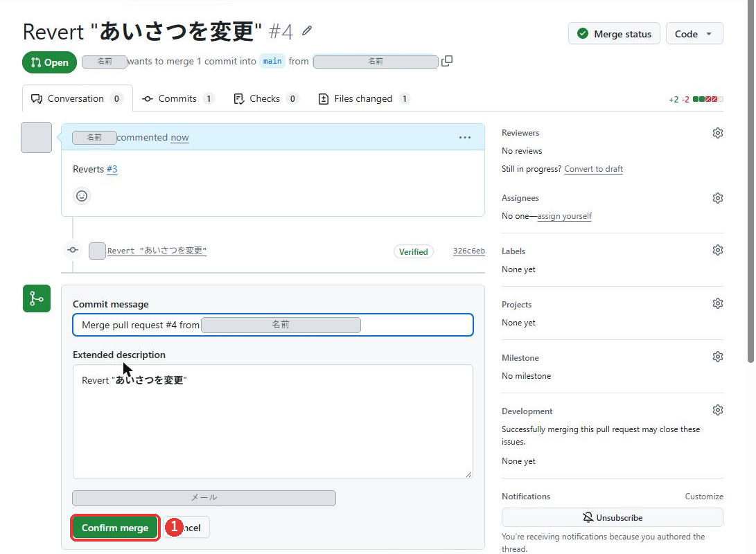Screen dimensions: 756x554
Task: Click the Customize notifications link
Action: coord(704,497)
